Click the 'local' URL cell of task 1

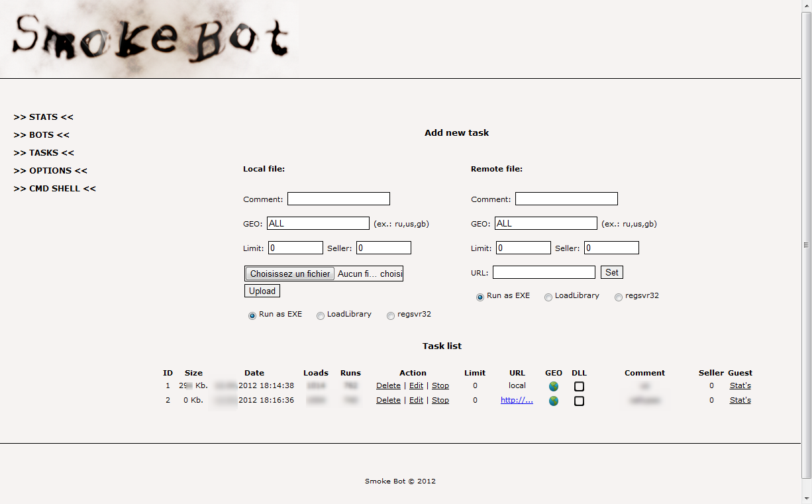(x=517, y=385)
